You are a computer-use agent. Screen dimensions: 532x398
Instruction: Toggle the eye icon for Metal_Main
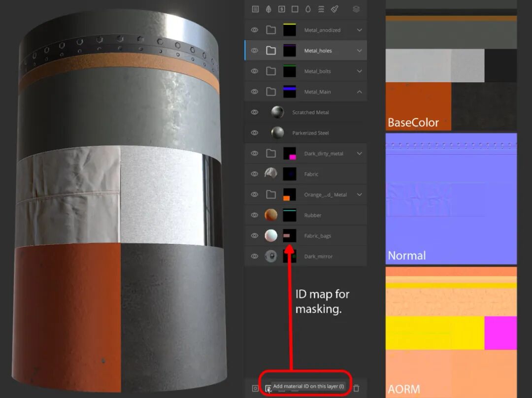255,92
